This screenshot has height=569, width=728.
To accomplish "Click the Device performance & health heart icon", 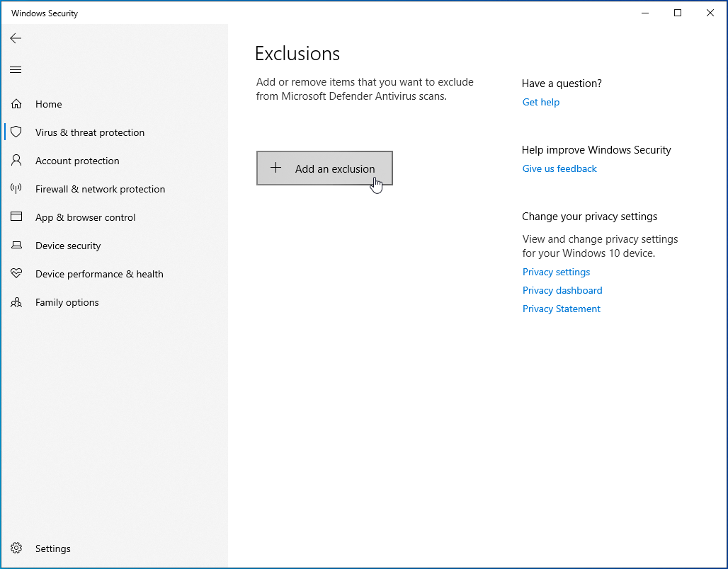I will coord(16,274).
